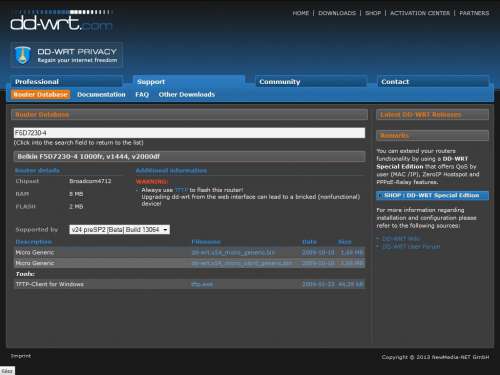Select FAQ submenu item
The image size is (500, 375).
[x=142, y=95]
